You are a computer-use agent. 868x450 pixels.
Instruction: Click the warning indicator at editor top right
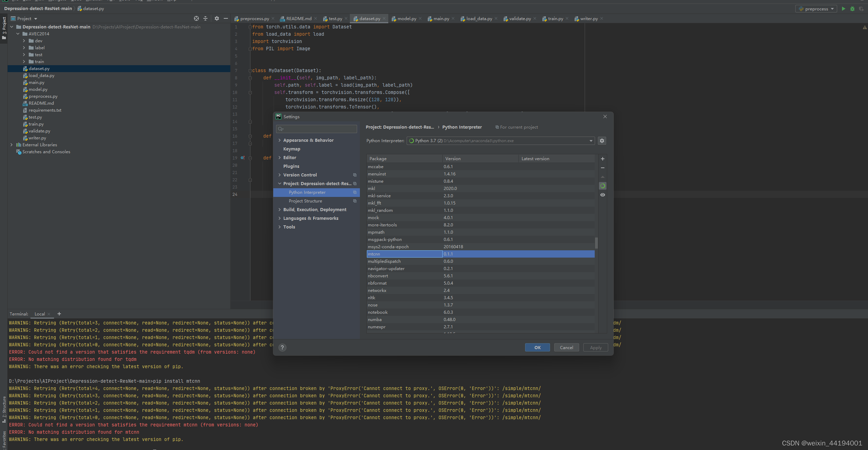[x=865, y=27]
